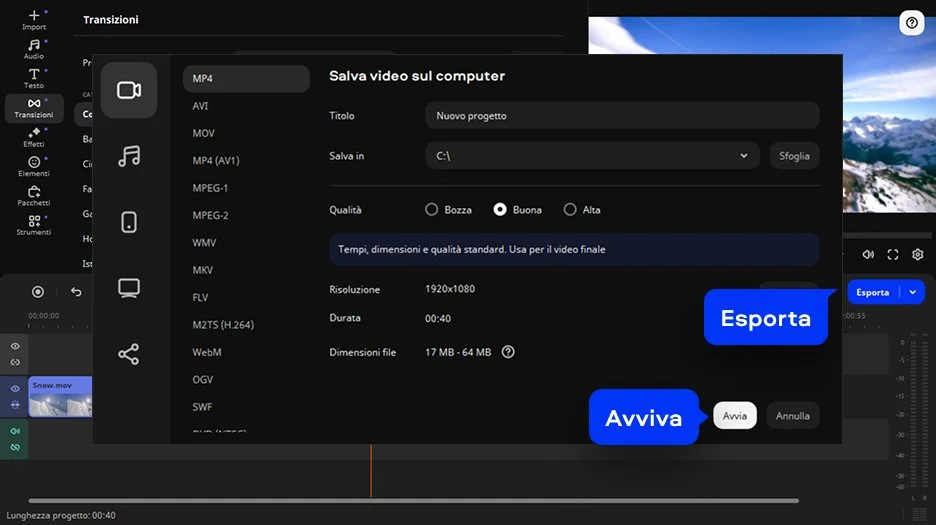
Task: Switch to audio export music note icon
Action: point(129,156)
